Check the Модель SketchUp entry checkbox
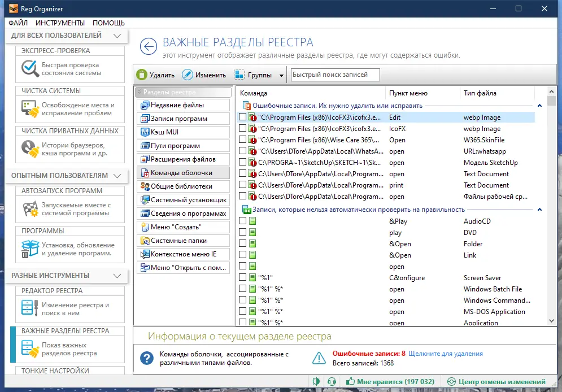The width and height of the screenshot is (562, 392). 243,162
